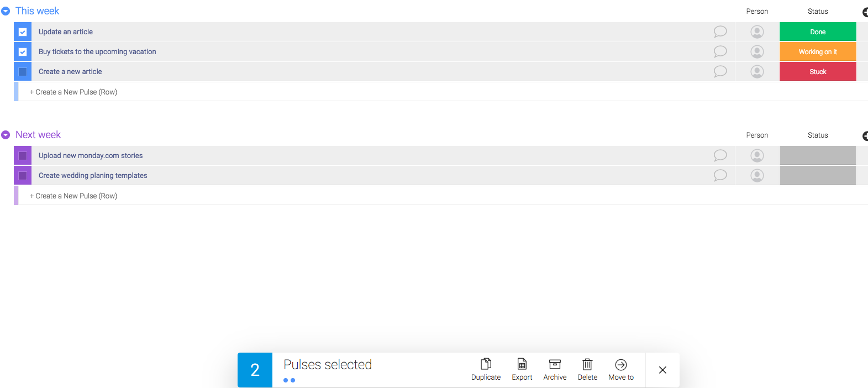
Task: Assign person to Create a new article
Action: coord(757,71)
